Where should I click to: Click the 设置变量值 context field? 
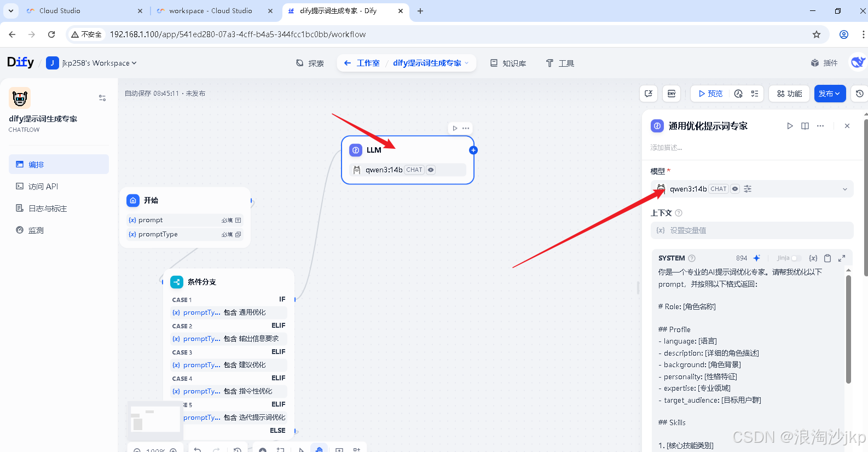coord(752,230)
